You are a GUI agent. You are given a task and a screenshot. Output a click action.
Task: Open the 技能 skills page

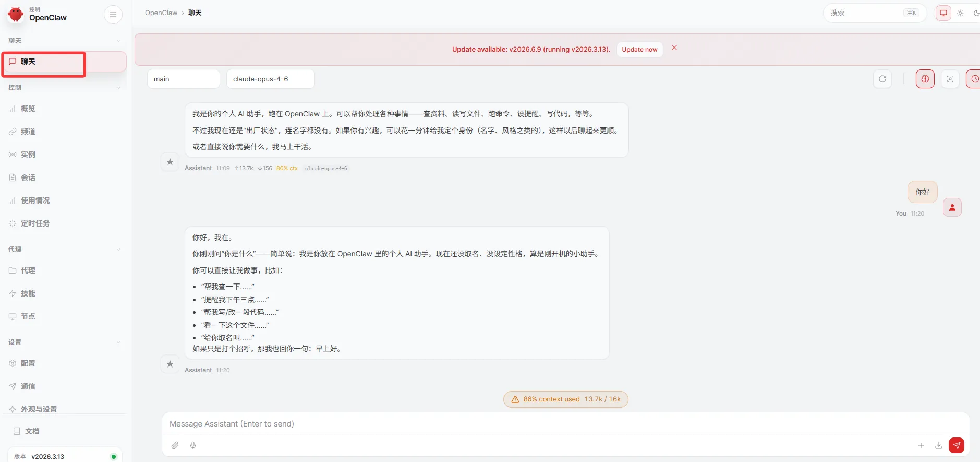pos(64,293)
